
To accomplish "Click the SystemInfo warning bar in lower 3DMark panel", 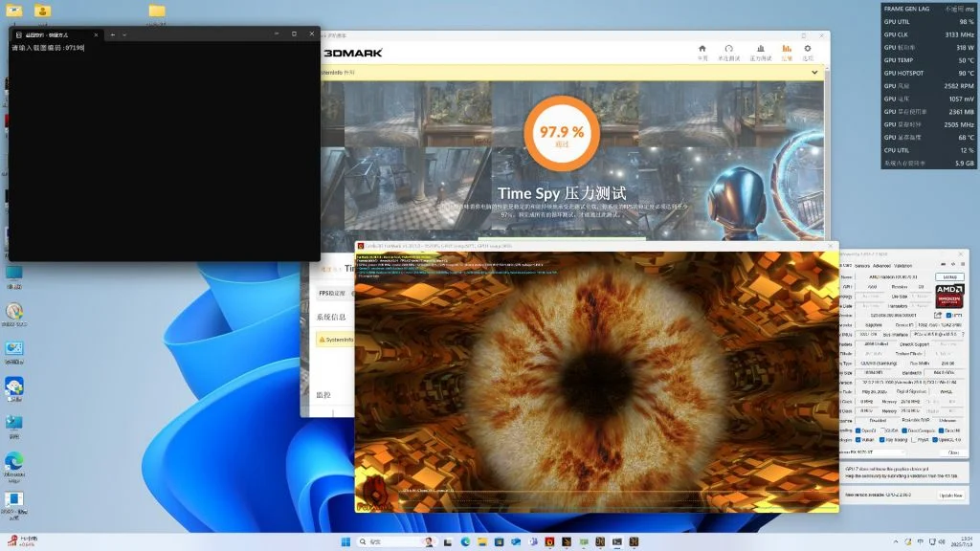I will click(336, 340).
